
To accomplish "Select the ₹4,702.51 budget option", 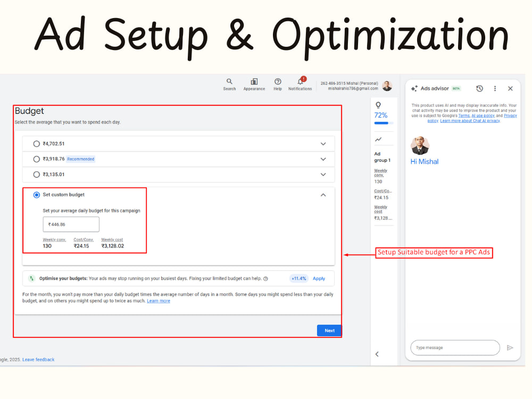I will 36,144.
